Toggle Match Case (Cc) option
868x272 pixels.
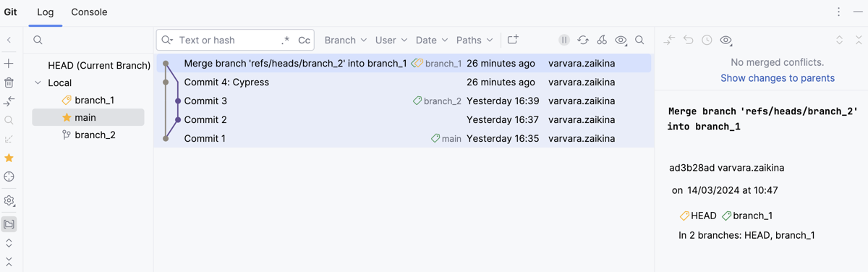[x=305, y=41]
